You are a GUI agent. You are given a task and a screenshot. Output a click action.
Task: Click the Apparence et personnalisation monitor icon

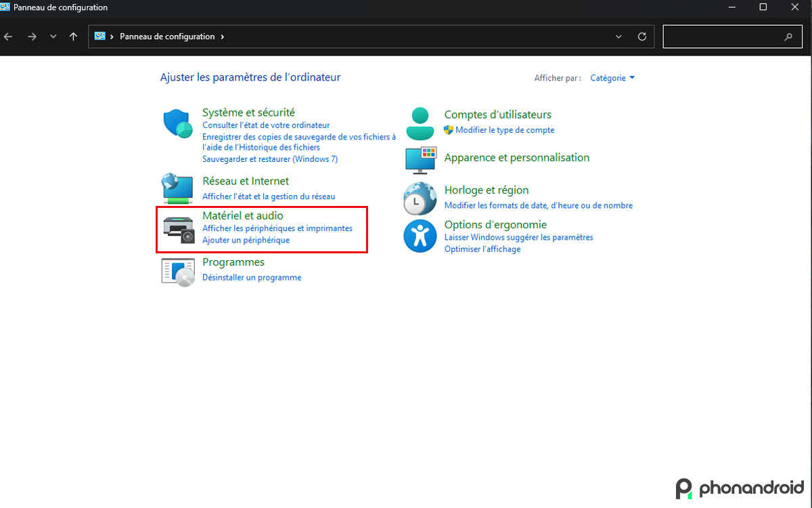coord(420,161)
